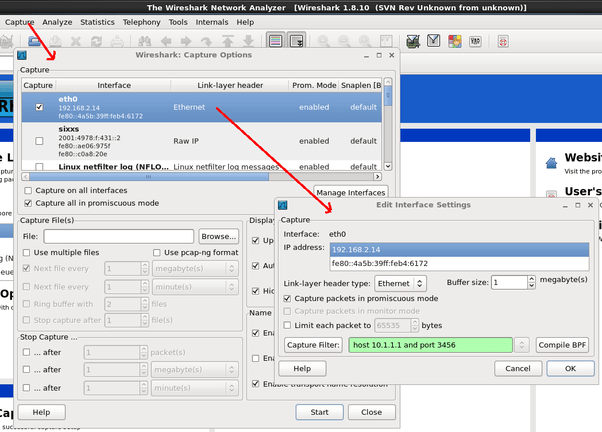
Task: Toggle Capture packets in promiscuous mode
Action: [287, 298]
